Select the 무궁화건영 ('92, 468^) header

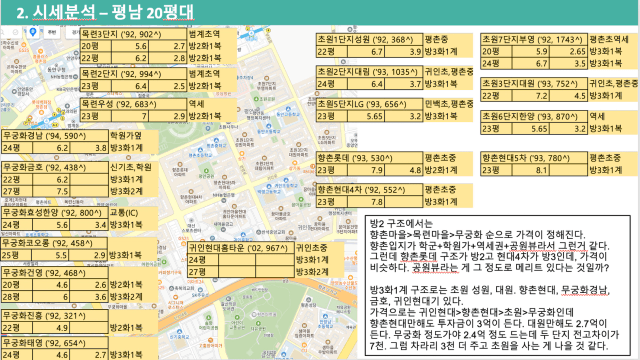click(55, 273)
